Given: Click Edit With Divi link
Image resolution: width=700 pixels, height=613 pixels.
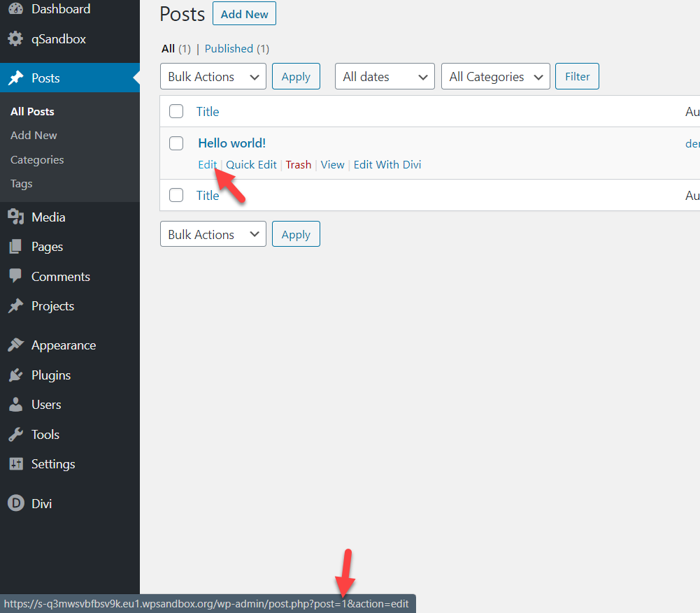Looking at the screenshot, I should 387,165.
